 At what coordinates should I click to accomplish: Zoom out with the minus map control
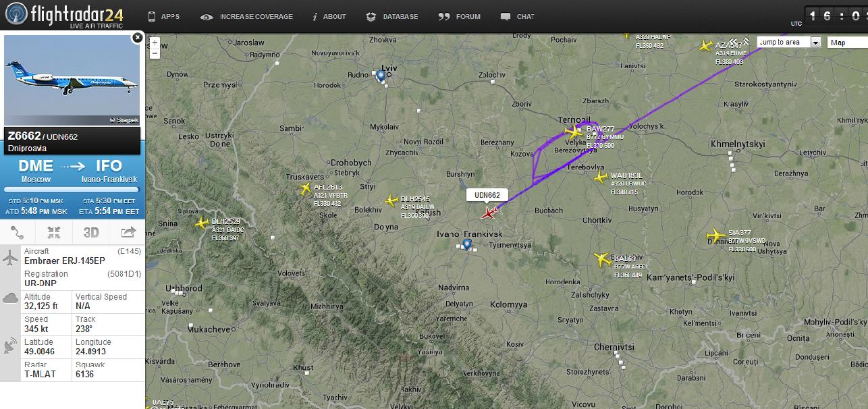click(x=155, y=53)
